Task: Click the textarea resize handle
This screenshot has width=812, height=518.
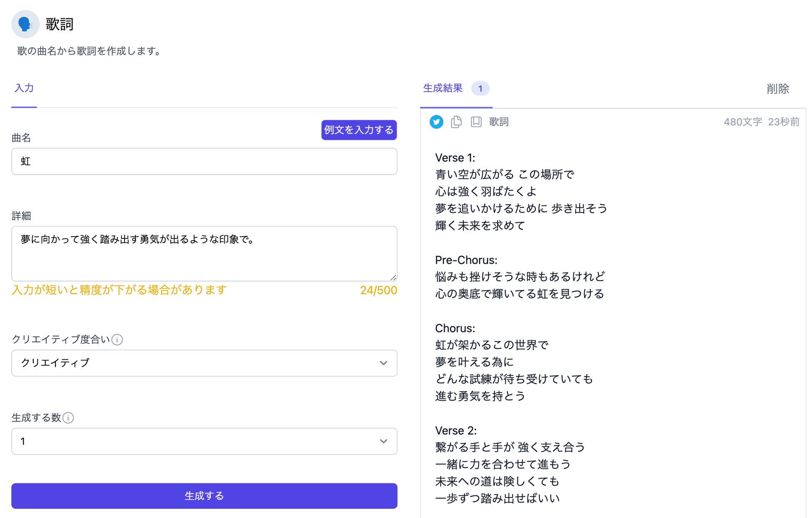Action: 393,278
